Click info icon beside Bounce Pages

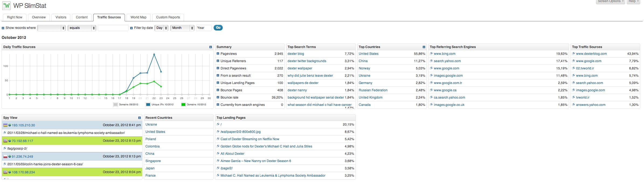pos(218,90)
